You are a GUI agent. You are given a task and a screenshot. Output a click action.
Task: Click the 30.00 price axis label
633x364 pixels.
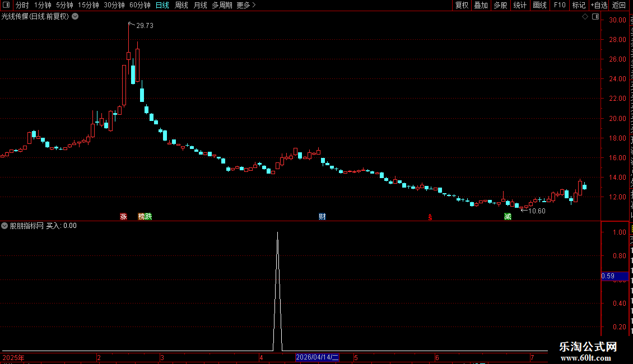617,20
